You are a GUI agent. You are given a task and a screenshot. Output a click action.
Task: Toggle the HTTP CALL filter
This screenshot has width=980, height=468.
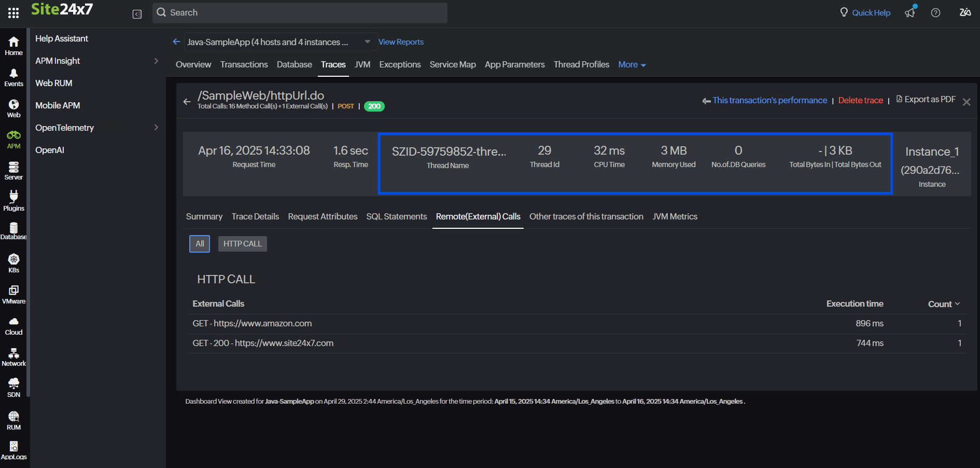[x=242, y=243]
